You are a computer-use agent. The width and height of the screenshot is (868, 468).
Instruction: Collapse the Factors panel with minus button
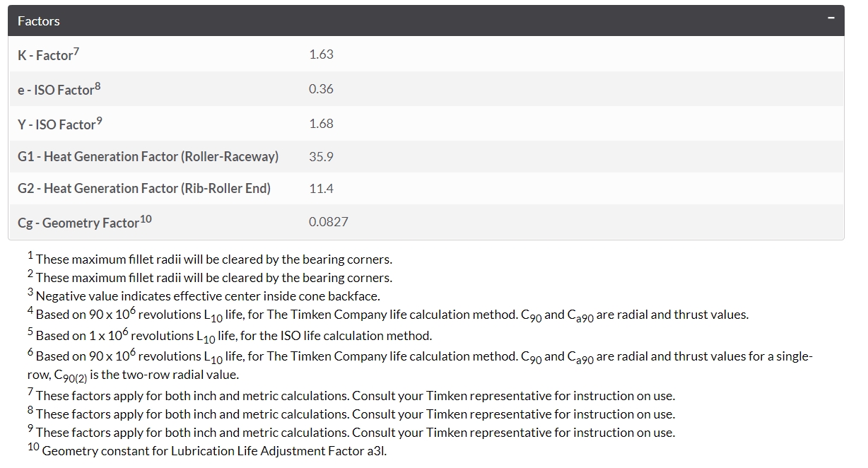(x=831, y=18)
